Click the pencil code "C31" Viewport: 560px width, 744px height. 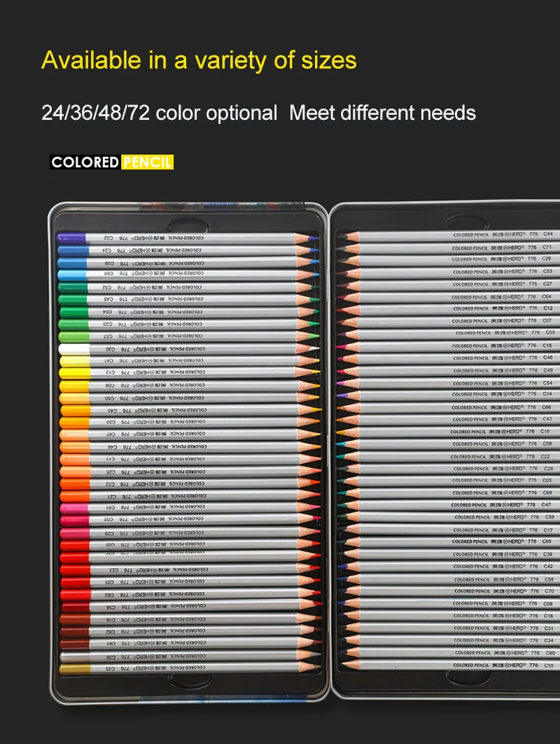click(549, 628)
